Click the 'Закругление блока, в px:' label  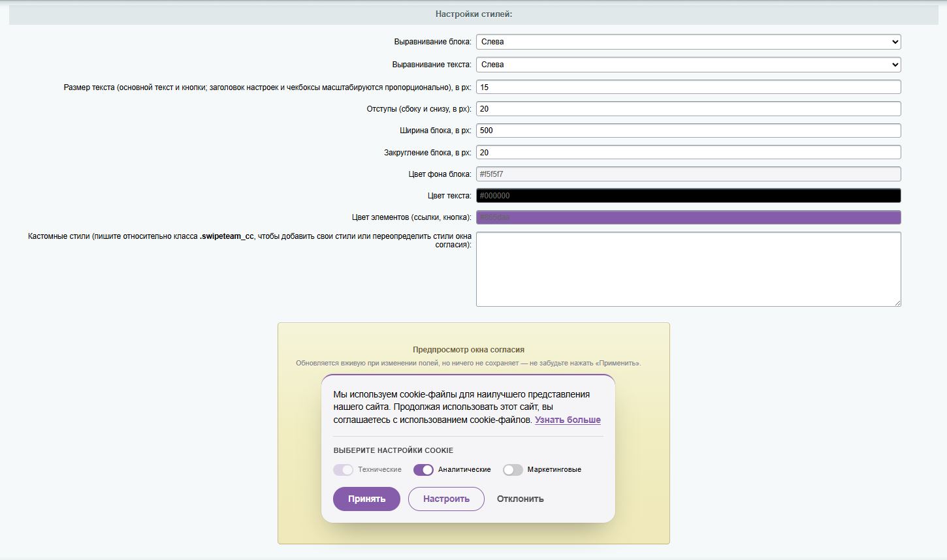(427, 152)
